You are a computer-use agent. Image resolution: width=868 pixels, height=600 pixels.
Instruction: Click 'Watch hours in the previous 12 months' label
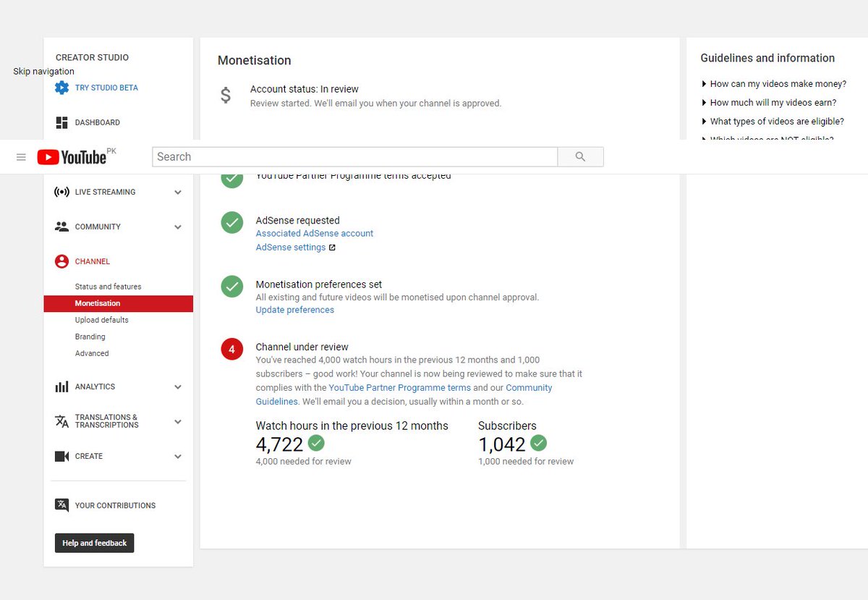(x=352, y=426)
